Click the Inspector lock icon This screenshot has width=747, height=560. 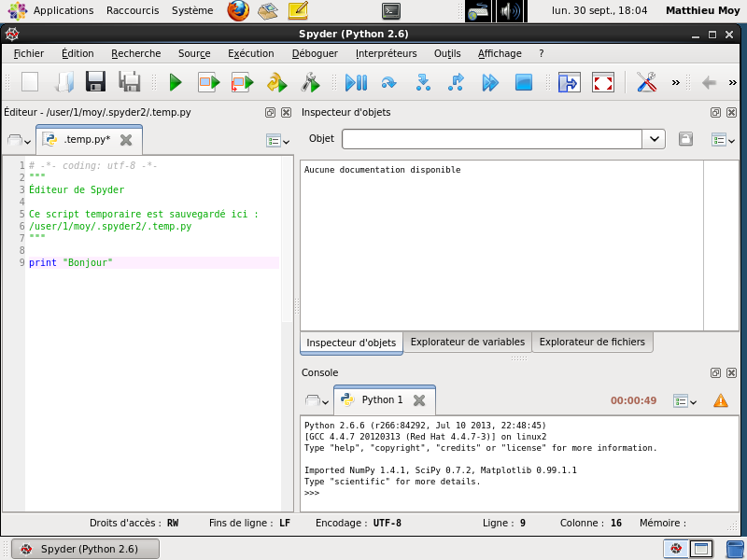click(685, 139)
